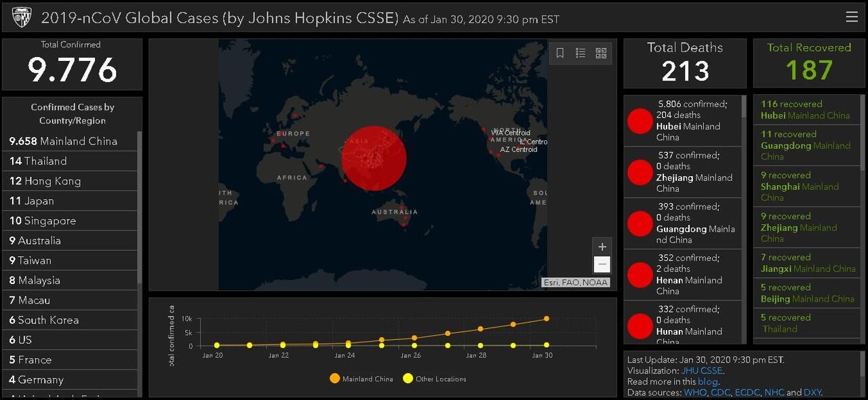Select Hubei 116 recovered entry
Image resolution: width=868 pixels, height=400 pixels.
[806, 110]
